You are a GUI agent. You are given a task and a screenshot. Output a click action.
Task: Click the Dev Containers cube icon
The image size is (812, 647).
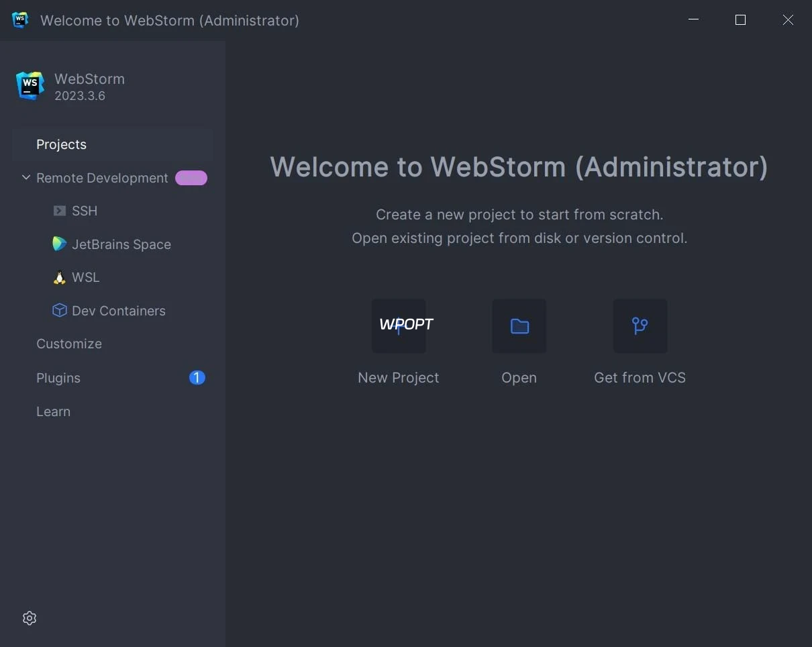click(x=60, y=310)
